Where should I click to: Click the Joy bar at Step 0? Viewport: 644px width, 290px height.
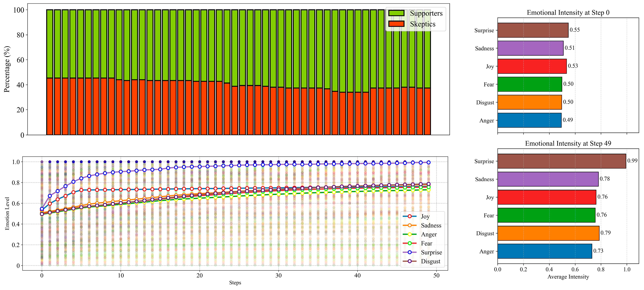(x=532, y=66)
